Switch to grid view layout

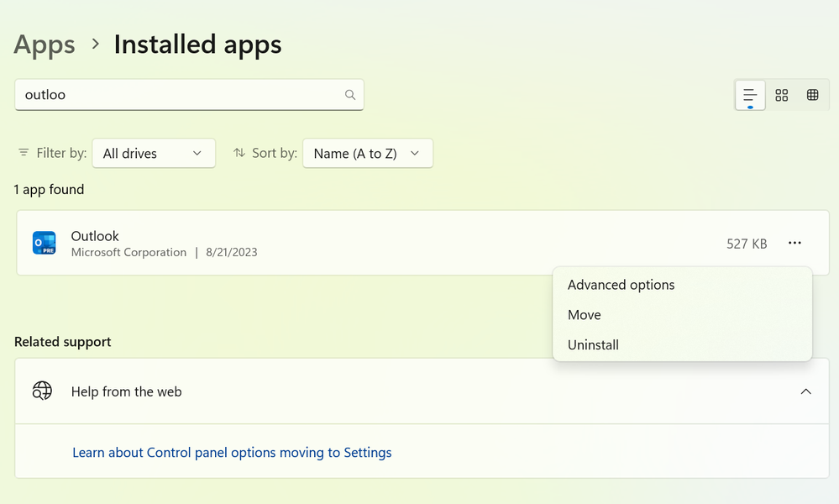point(782,95)
